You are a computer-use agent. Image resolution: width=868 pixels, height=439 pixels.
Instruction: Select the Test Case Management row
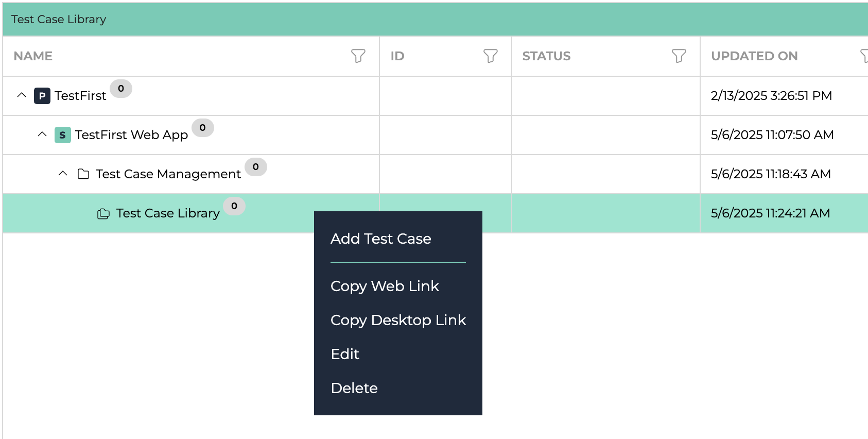[435, 174]
